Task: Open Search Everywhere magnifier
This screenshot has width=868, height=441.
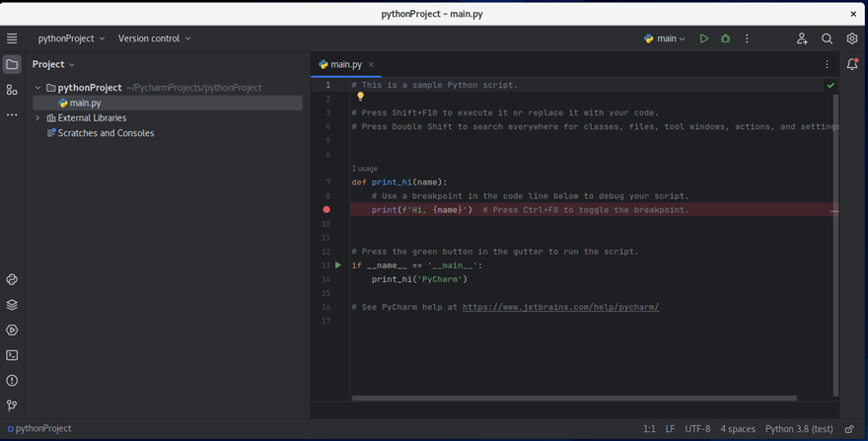Action: pos(827,38)
